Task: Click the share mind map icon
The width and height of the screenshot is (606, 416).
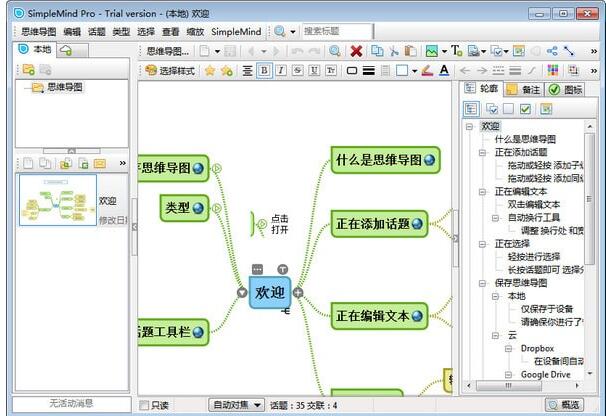Action: (x=552, y=51)
